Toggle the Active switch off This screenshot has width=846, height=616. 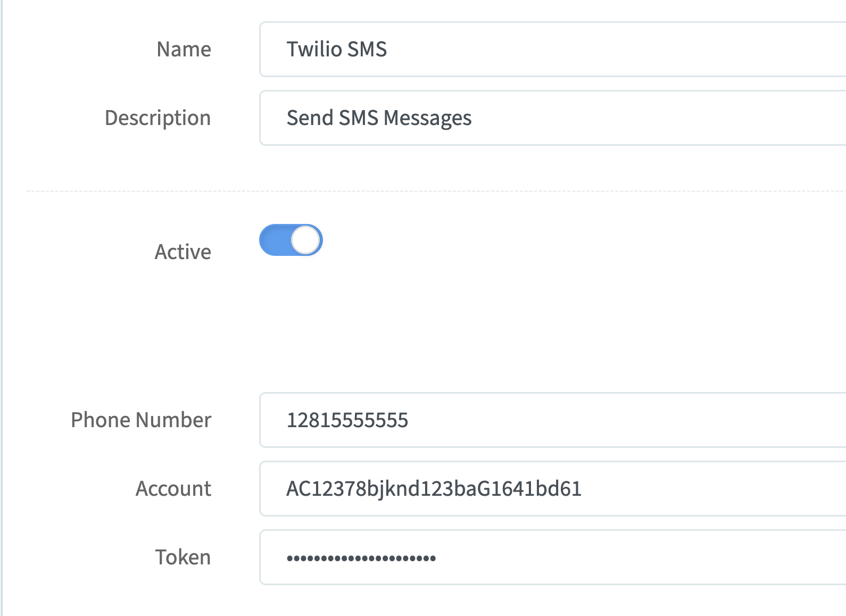tap(291, 240)
